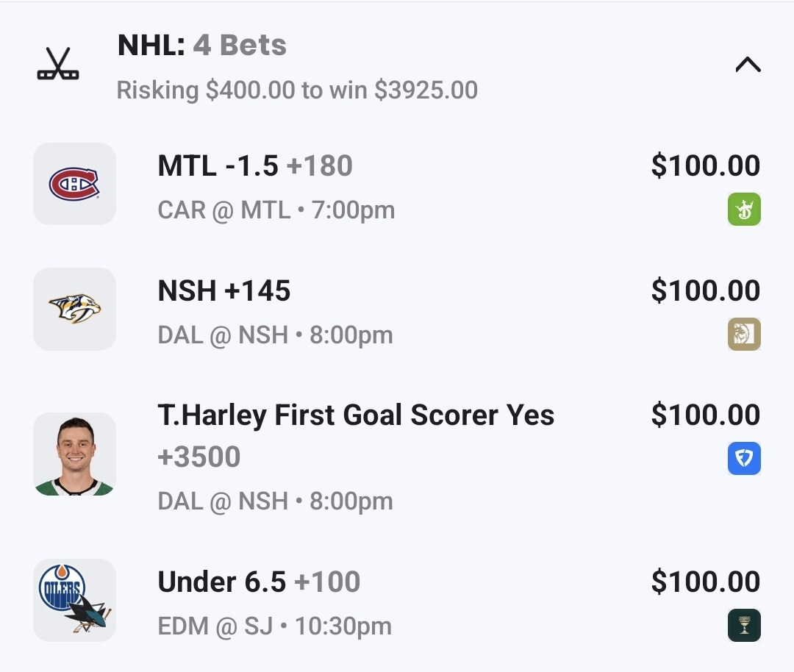The width and height of the screenshot is (794, 672).
Task: Select T.Harley First Goal Scorer bet
Action: pos(356,416)
